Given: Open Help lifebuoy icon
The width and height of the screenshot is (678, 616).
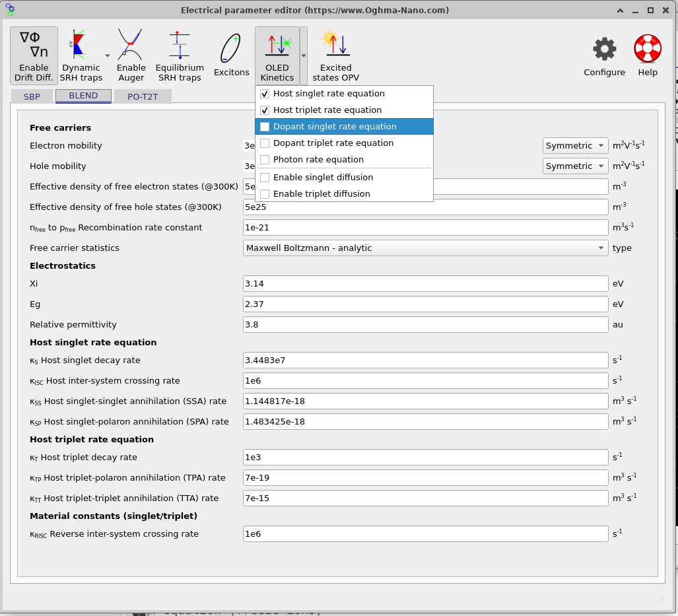Looking at the screenshot, I should point(647,55).
